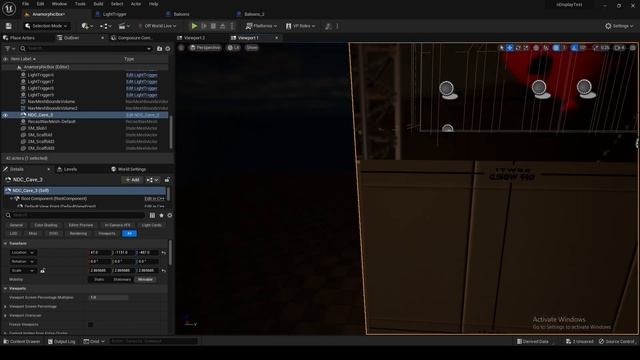Open the Build menu
The image size is (640, 360).
point(98,4)
